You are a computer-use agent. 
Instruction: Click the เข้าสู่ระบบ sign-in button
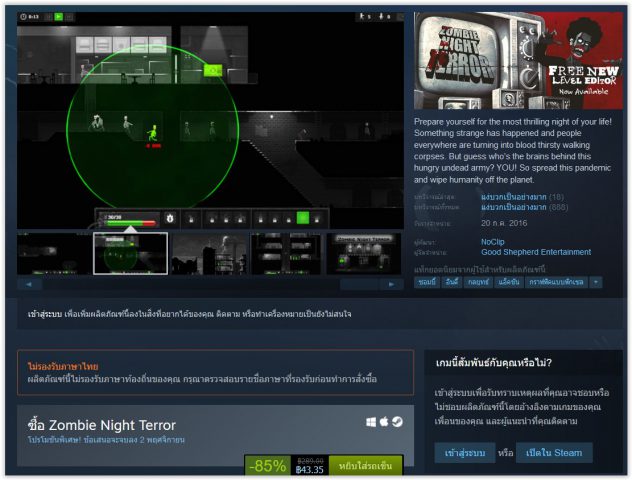463,453
